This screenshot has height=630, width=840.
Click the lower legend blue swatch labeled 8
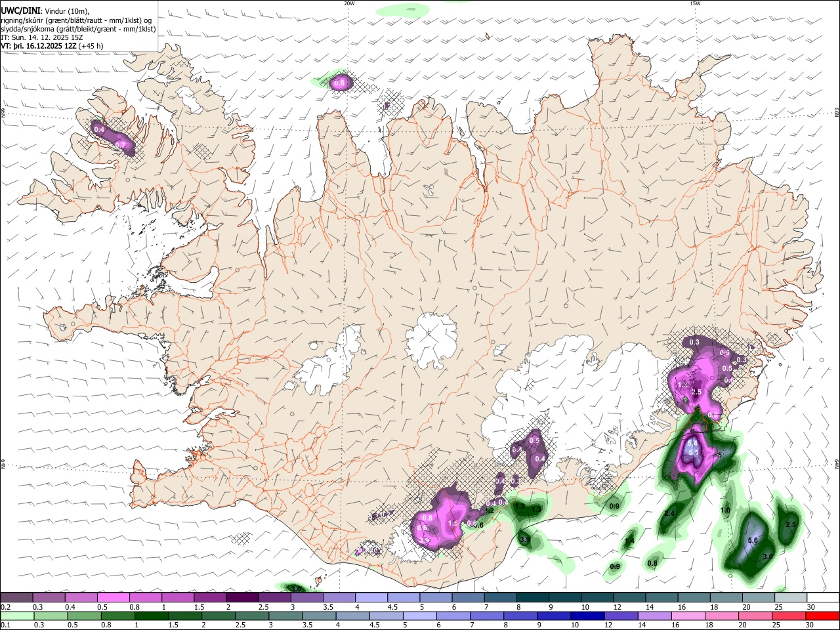point(520,616)
